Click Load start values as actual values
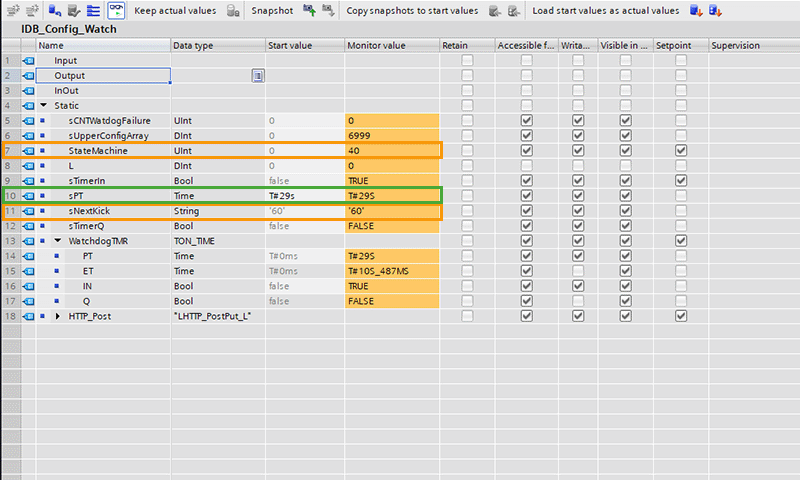Screen dimensions: 800x480 605,11
